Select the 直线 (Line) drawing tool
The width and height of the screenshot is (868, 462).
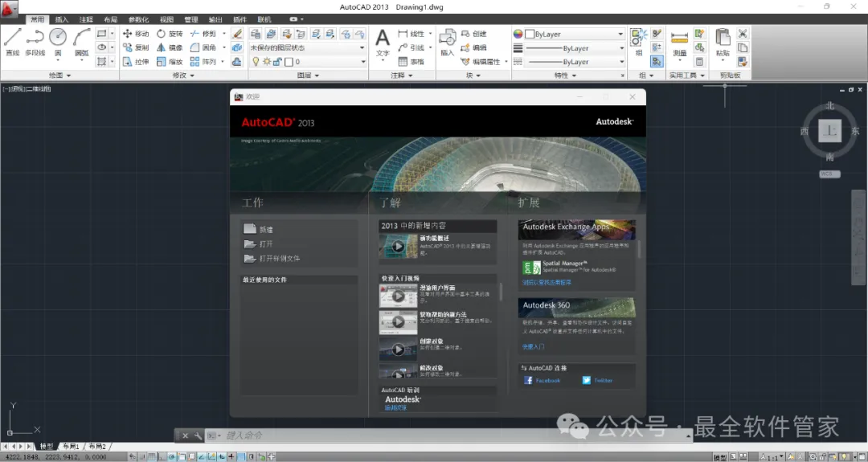pyautogui.click(x=12, y=42)
